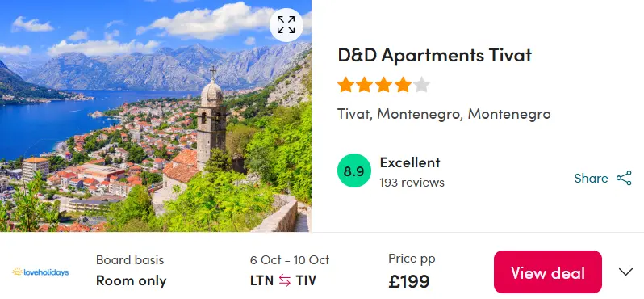Click the share network icon
The image size is (644, 299).
624,178
